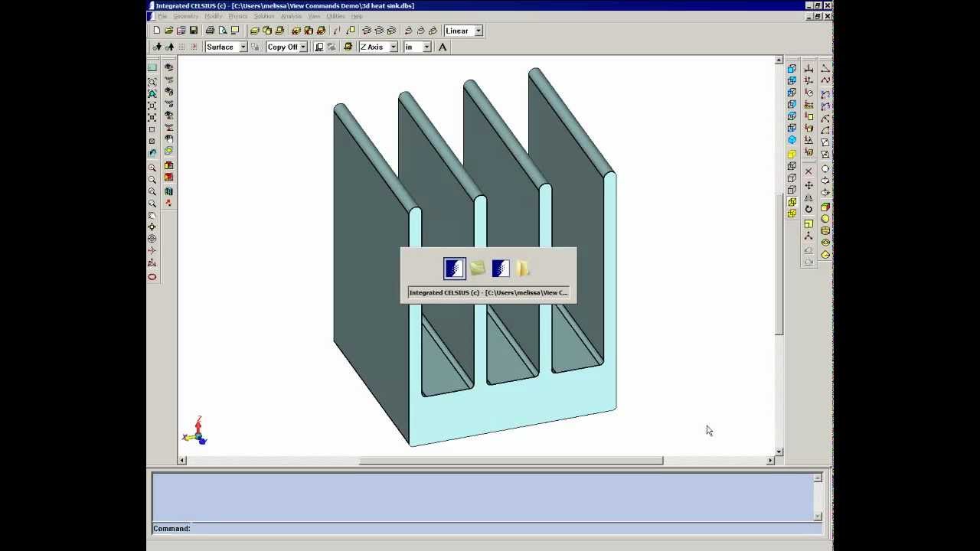This screenshot has width=980, height=551.
Task: Click the viewport vertical scrollbar down arrow
Action: (779, 452)
